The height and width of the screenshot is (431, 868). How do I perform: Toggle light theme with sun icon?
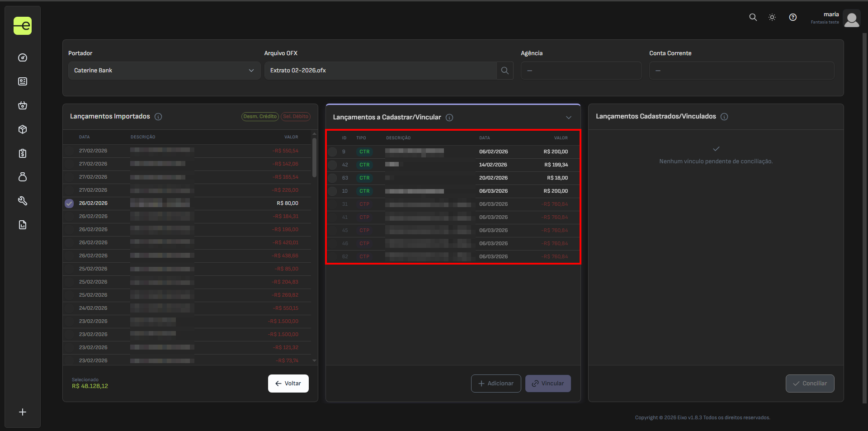tap(772, 17)
